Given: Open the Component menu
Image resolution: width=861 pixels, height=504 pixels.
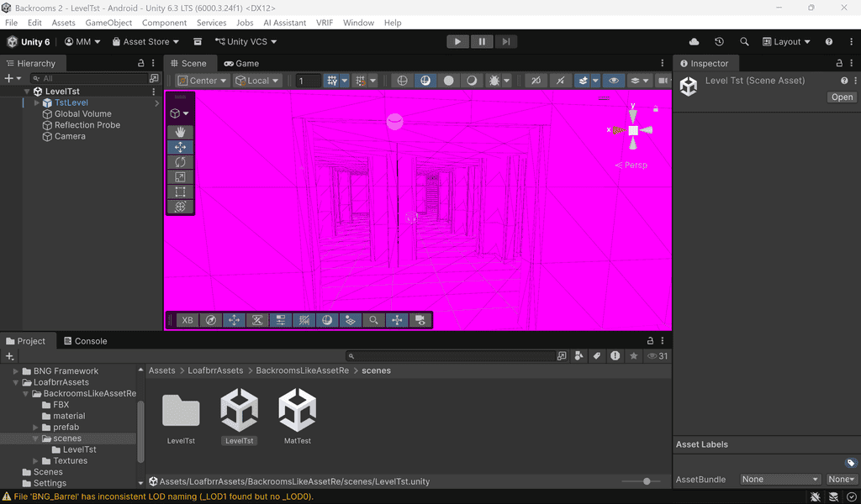Looking at the screenshot, I should (x=164, y=23).
